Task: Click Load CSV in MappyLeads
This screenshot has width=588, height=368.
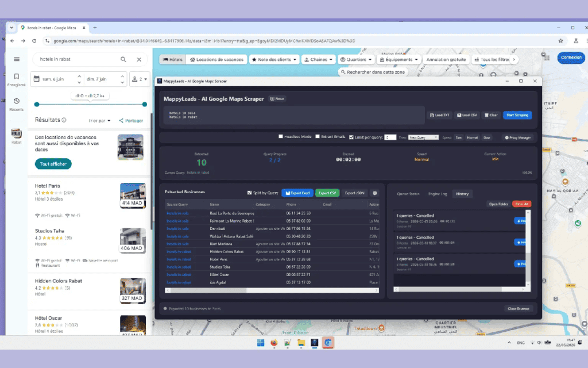Action: click(466, 115)
